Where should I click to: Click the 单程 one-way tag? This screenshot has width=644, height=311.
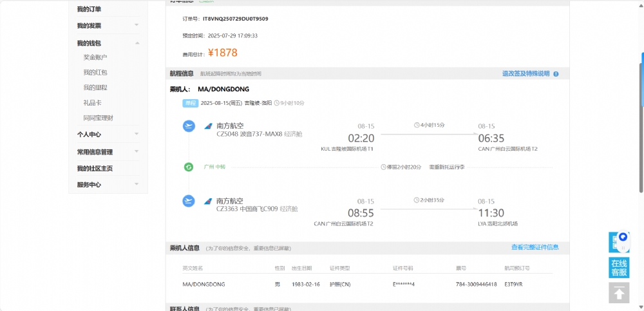(190, 103)
